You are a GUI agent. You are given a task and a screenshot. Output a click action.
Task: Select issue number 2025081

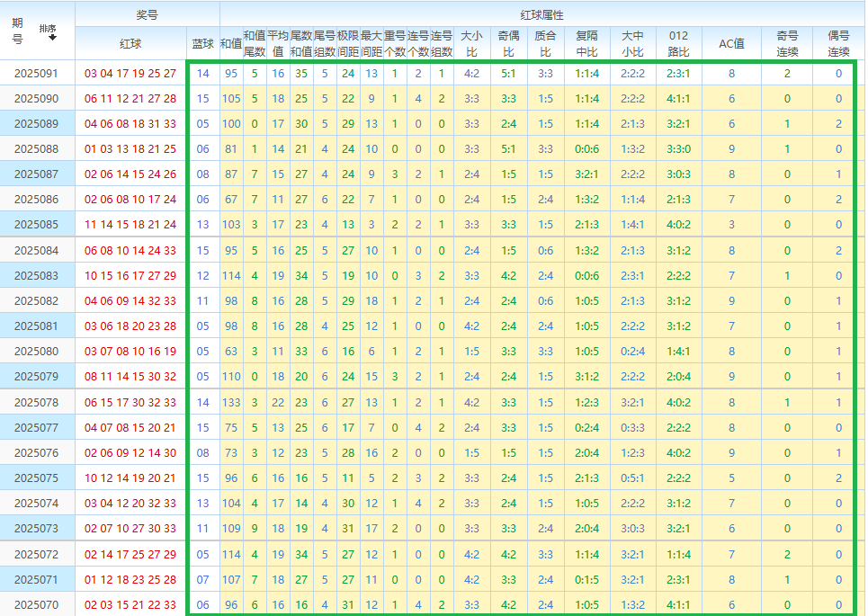click(x=36, y=326)
